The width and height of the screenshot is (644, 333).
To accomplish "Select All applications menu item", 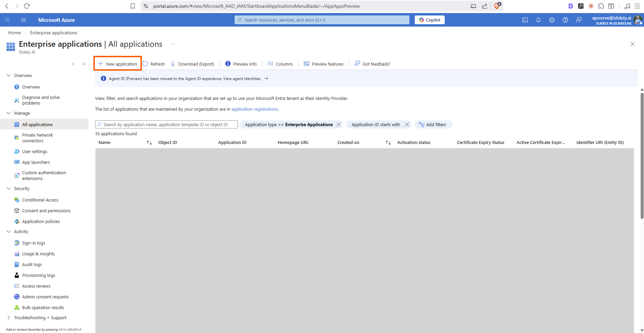I will tap(44, 124).
